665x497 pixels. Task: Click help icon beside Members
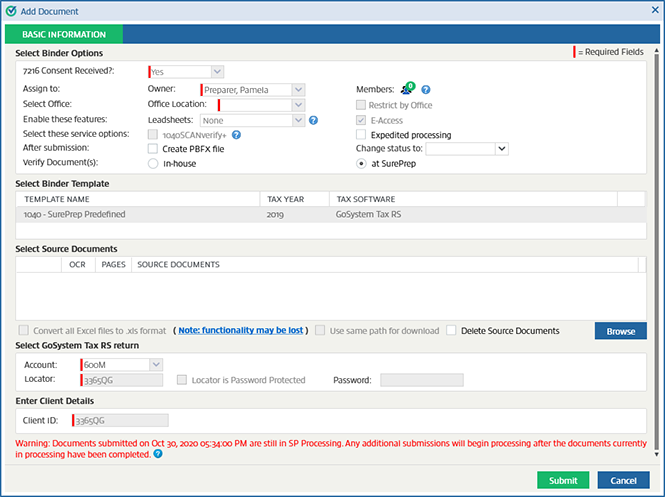426,90
